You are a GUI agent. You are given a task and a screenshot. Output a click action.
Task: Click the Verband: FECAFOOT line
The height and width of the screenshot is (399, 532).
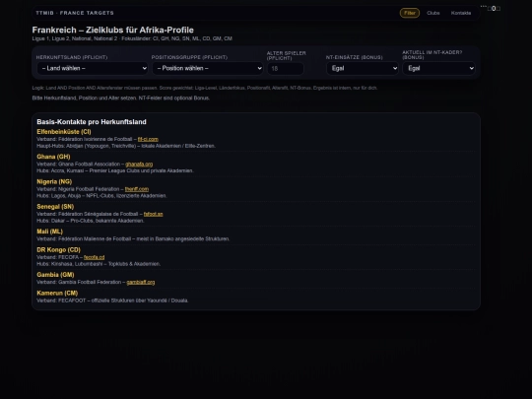(x=112, y=300)
